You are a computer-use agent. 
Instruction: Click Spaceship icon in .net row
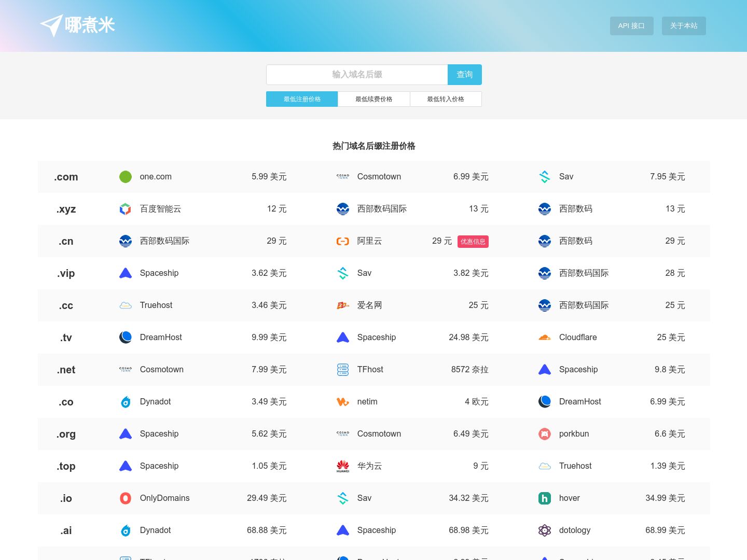click(545, 370)
